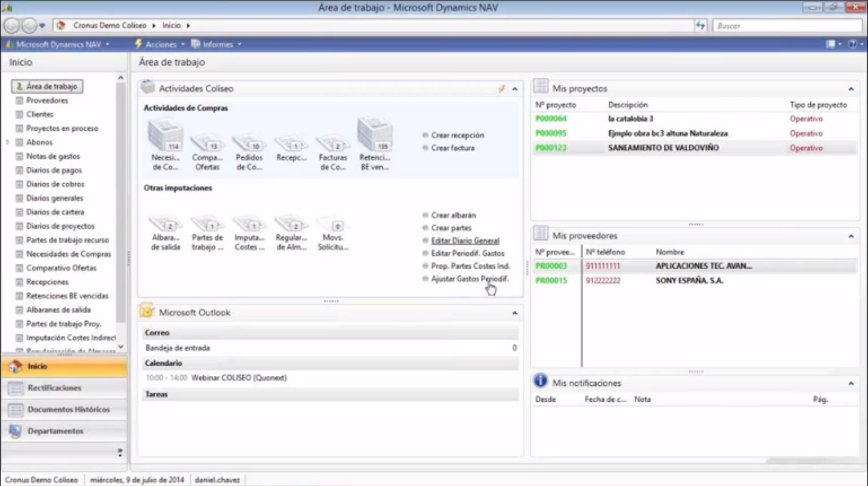
Task: Open the Comparativo Ofertas cue icon
Action: 207,145
